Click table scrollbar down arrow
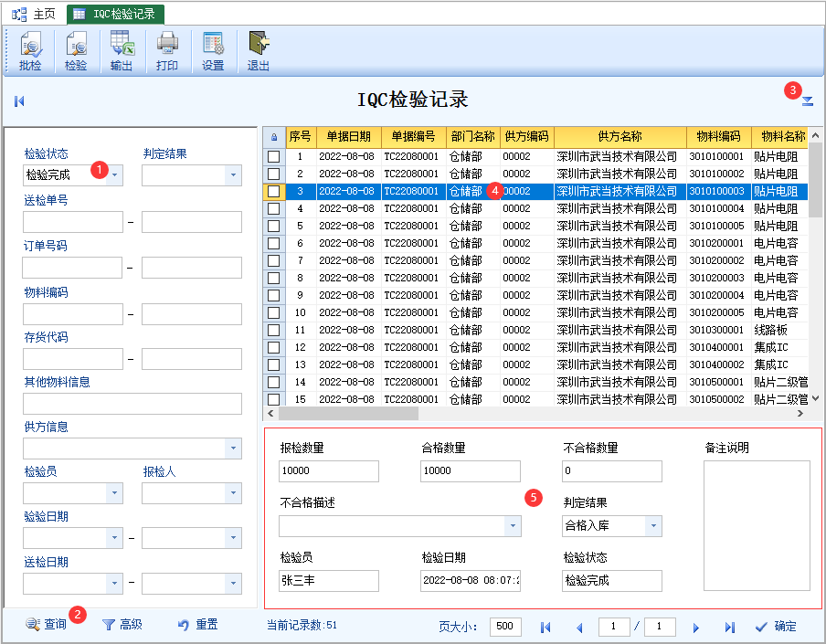 815,398
